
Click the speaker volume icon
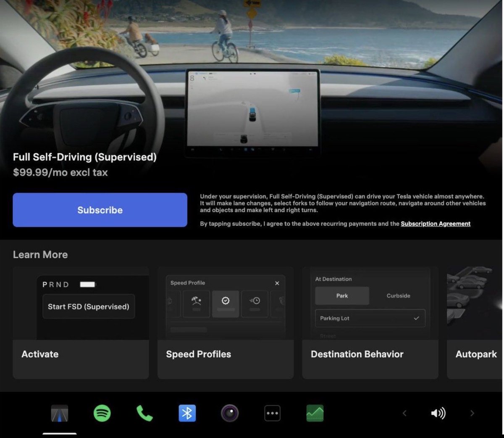tap(438, 414)
